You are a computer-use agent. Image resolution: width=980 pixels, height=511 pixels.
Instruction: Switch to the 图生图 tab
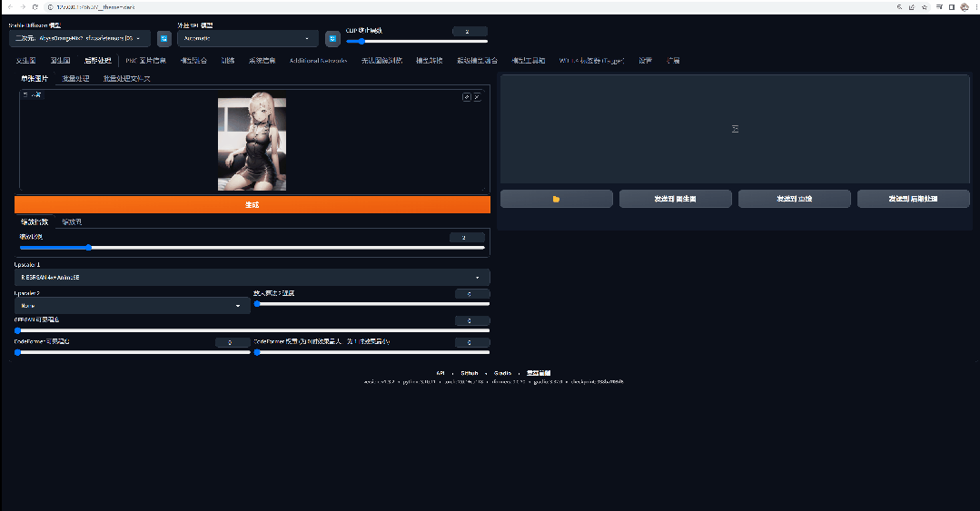(x=60, y=61)
